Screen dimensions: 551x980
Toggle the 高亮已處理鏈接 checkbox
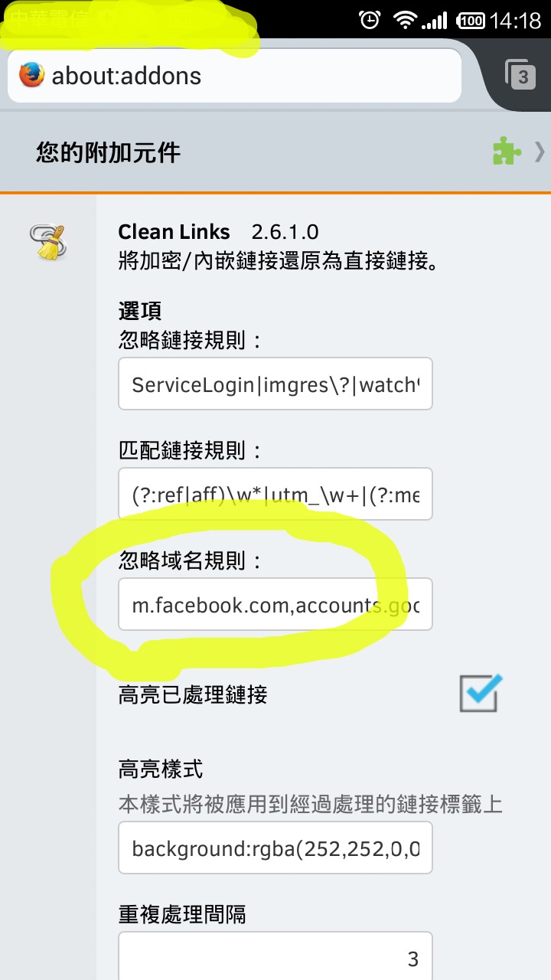pos(480,694)
